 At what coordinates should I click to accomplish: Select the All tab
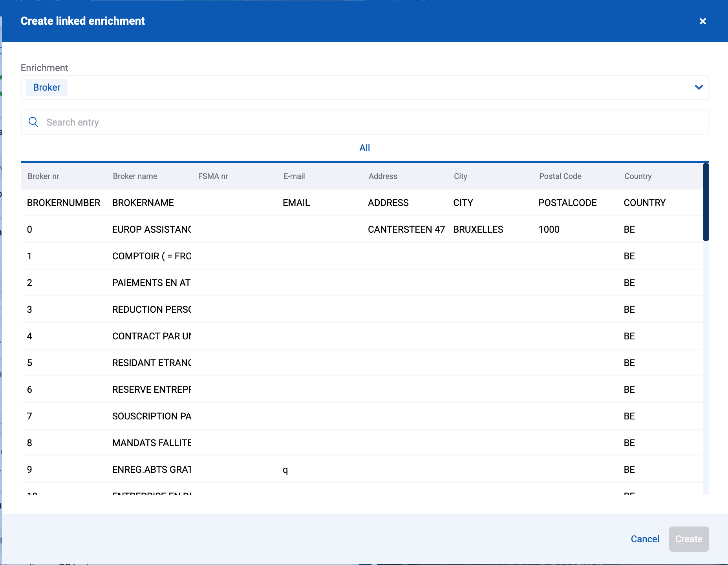pyautogui.click(x=365, y=148)
